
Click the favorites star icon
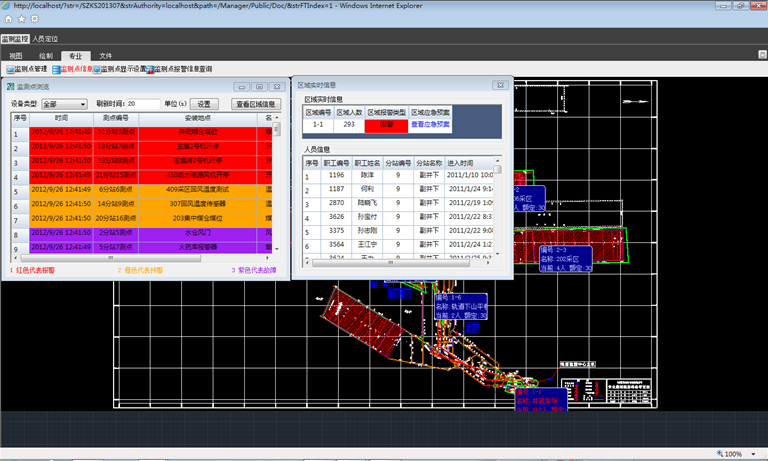pos(22,19)
